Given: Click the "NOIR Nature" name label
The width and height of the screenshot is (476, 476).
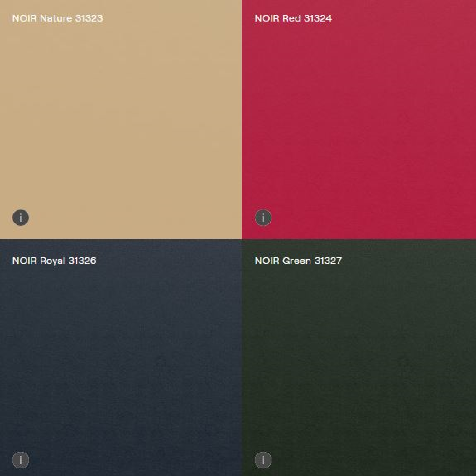Looking at the screenshot, I should 42,18.
